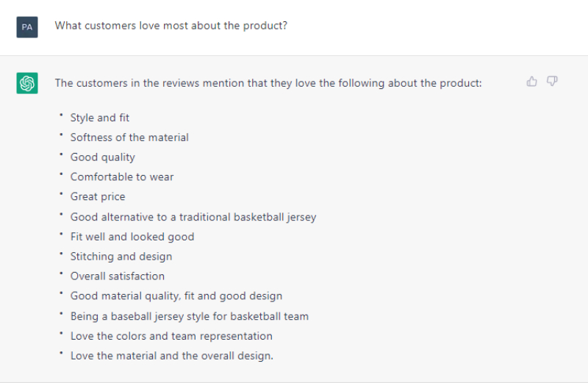The width and height of the screenshot is (588, 383).
Task: Click 'Love the material and the overall design'
Action: tap(172, 356)
